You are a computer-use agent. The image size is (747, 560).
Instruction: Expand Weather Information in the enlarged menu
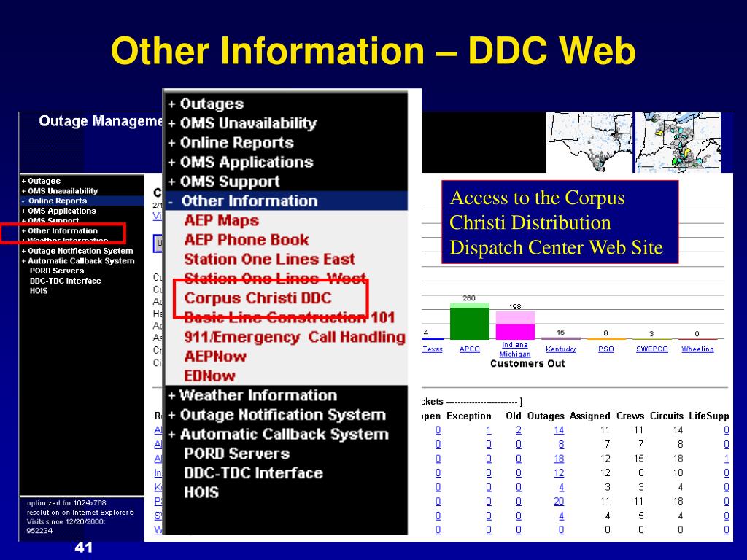(x=252, y=395)
